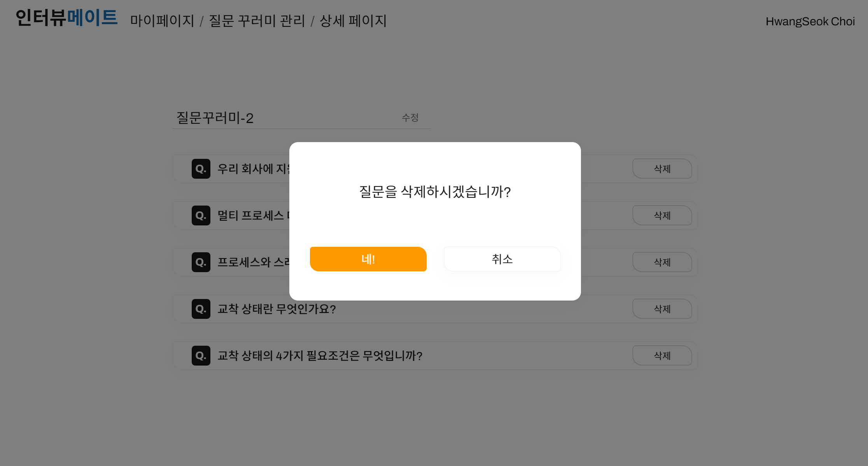The width and height of the screenshot is (868, 466).
Task: Select the Q. icon beside the last question
Action: 201,355
